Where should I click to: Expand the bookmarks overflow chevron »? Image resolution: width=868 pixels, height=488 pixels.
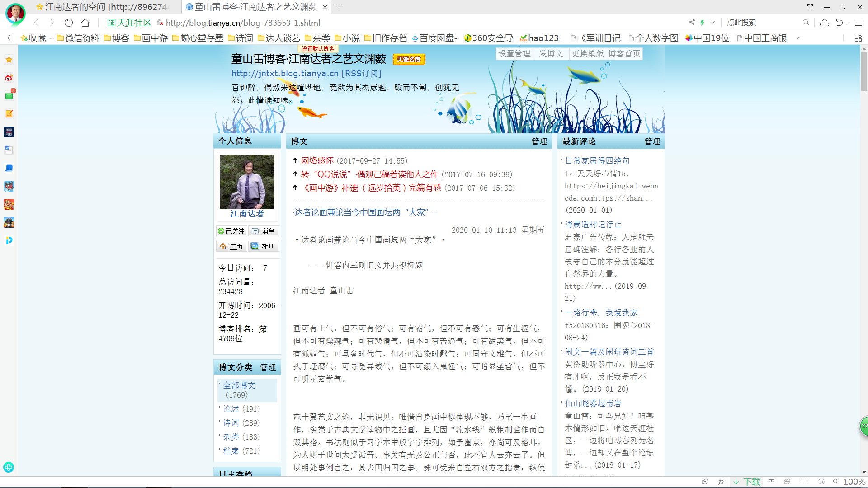point(798,38)
